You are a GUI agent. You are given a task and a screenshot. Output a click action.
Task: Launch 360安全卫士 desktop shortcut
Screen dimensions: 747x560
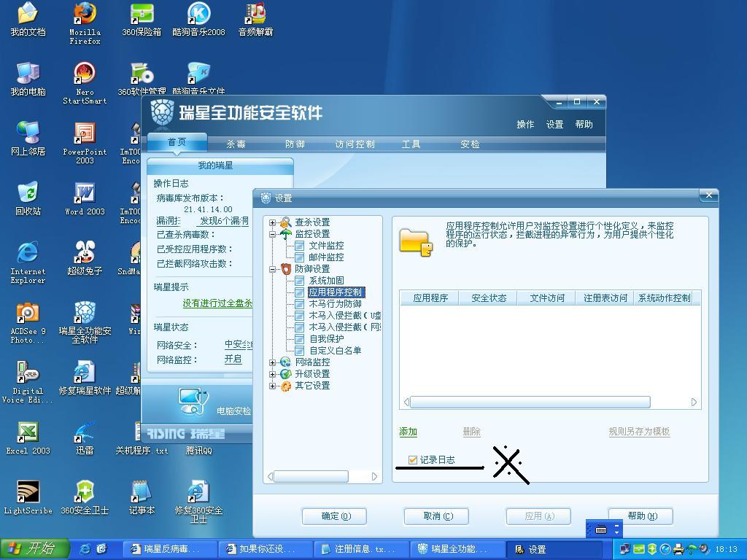tap(85, 498)
